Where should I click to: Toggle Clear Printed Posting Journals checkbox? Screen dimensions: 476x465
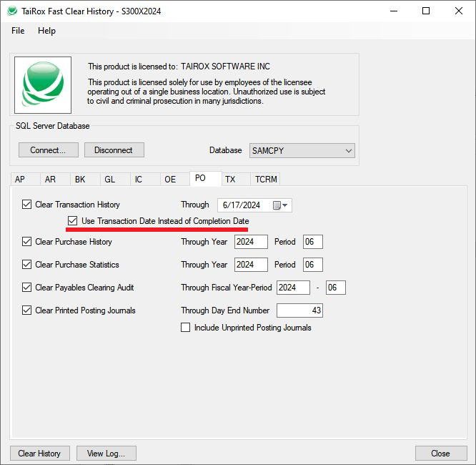pyautogui.click(x=26, y=310)
